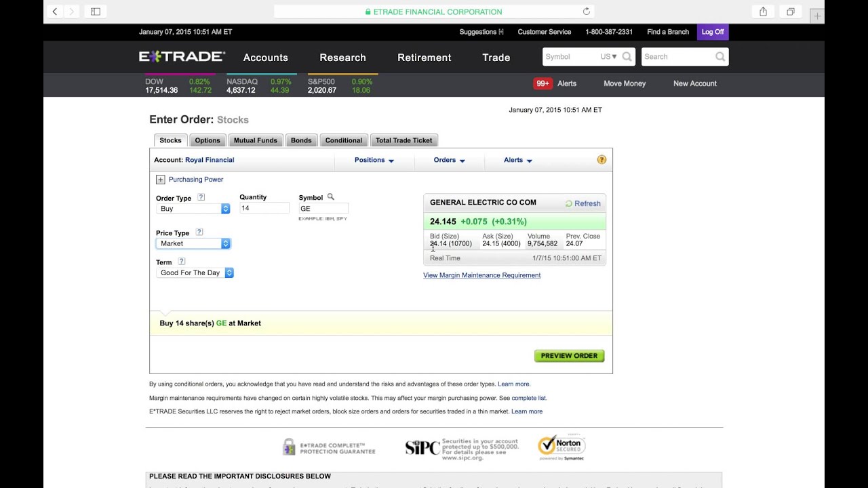Click the Safari forward arrow
Screen dimensions: 868x488
72,12
